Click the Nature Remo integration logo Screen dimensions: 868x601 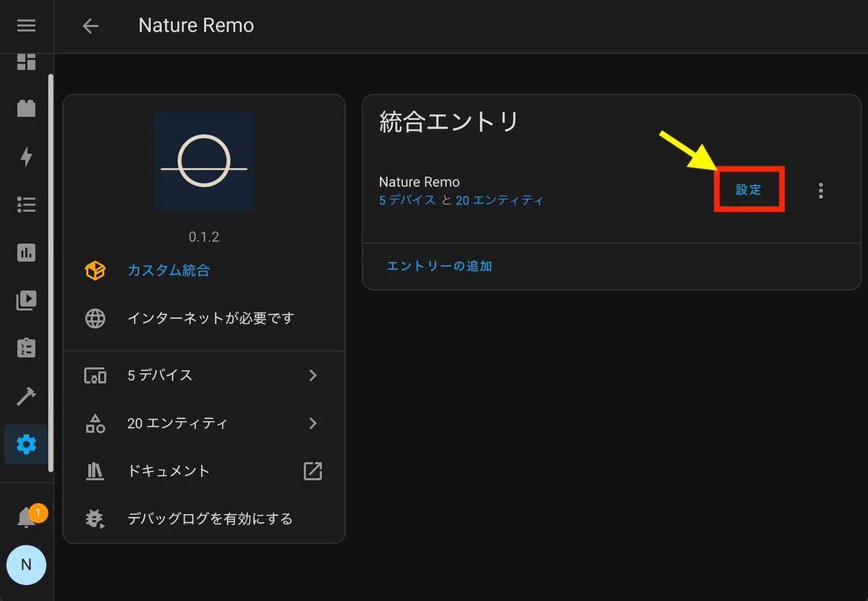(x=204, y=161)
